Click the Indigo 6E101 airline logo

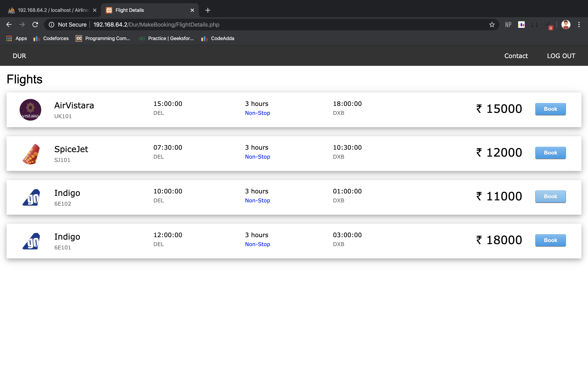pyautogui.click(x=31, y=241)
